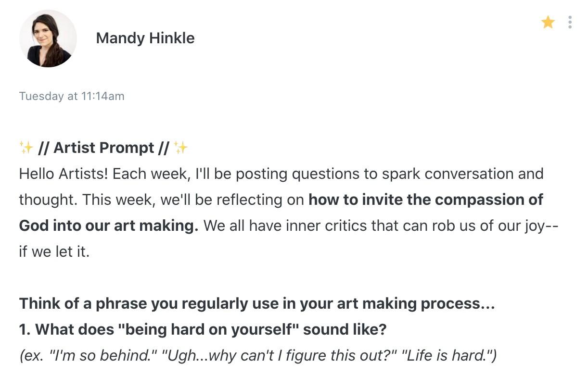Open the Tuesday at 11:14am timestamp
588x376 pixels.
point(72,96)
